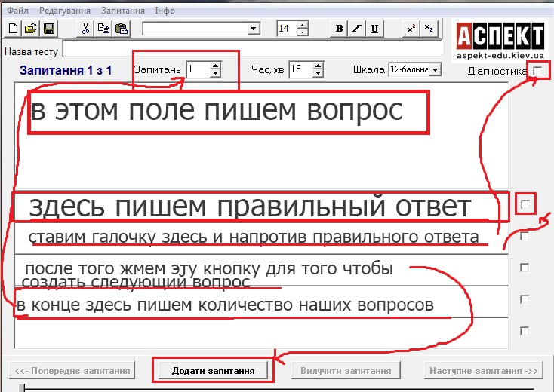The height and width of the screenshot is (392, 554).
Task: Tick the checkbox beside the first answer
Action: [525, 204]
